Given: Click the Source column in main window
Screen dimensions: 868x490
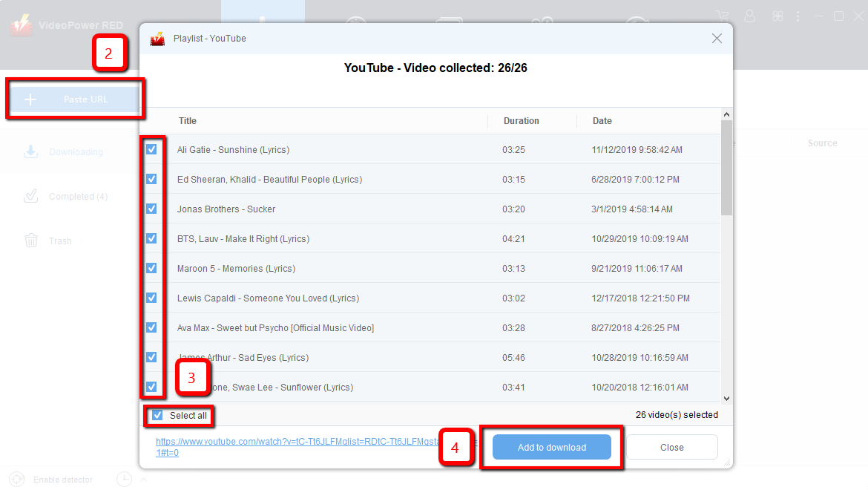Looking at the screenshot, I should click(x=822, y=143).
